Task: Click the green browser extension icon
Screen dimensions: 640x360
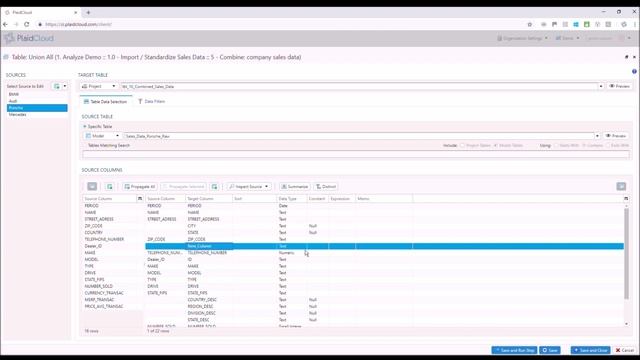Action: pyautogui.click(x=587, y=24)
